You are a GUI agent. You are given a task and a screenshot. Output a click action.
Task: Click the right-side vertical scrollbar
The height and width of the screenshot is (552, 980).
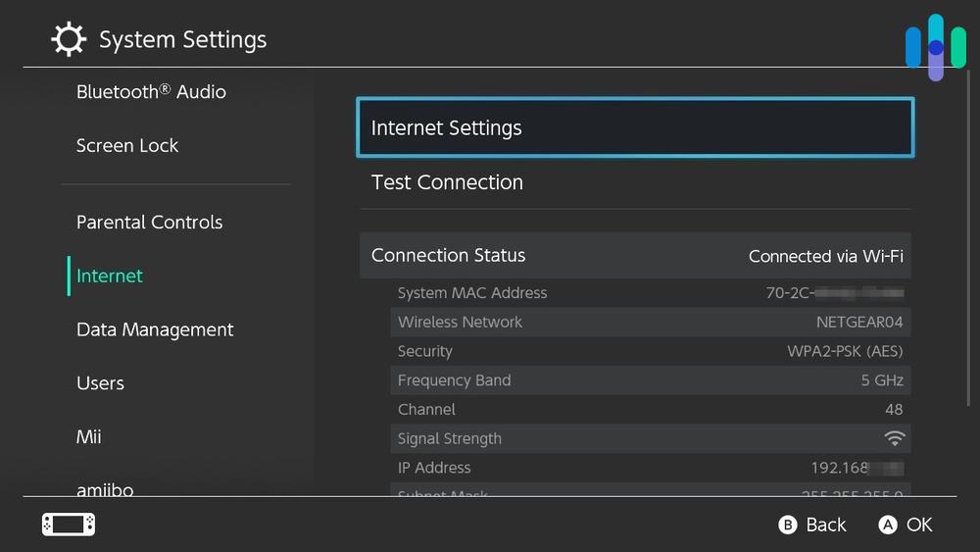969,237
